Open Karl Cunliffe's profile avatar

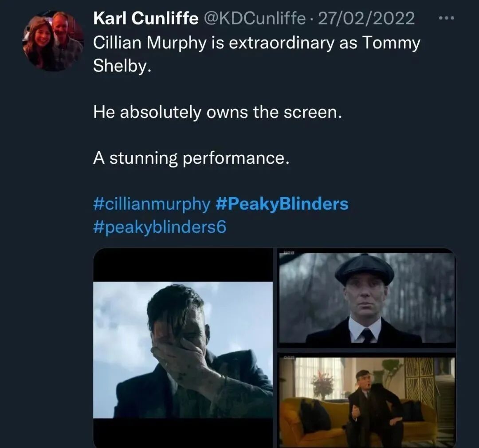click(x=53, y=41)
